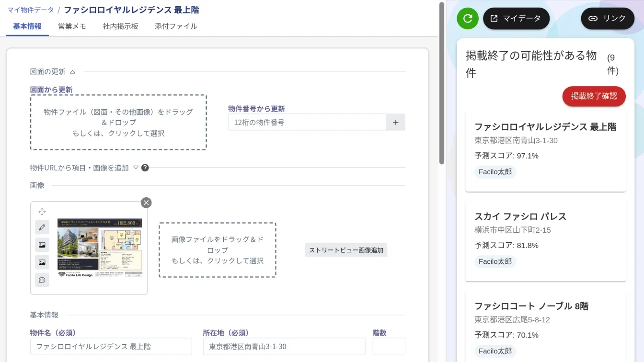Click the 予測スコア: 97.1% text
644x362 pixels.
coord(506,156)
